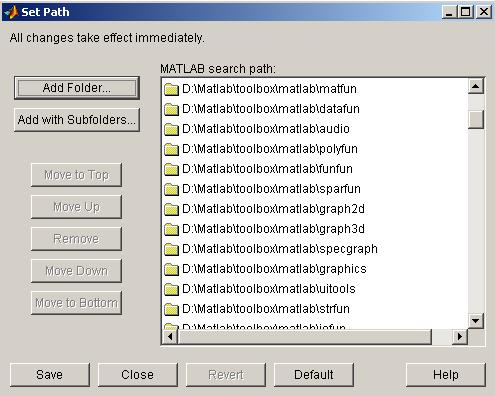Screen dimensions: 495x396
Task: Click the horizontal scrollbar thumb
Action: tap(305, 337)
